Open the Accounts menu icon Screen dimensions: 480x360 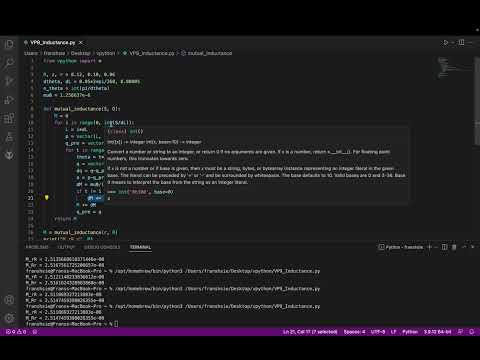coord(9,300)
